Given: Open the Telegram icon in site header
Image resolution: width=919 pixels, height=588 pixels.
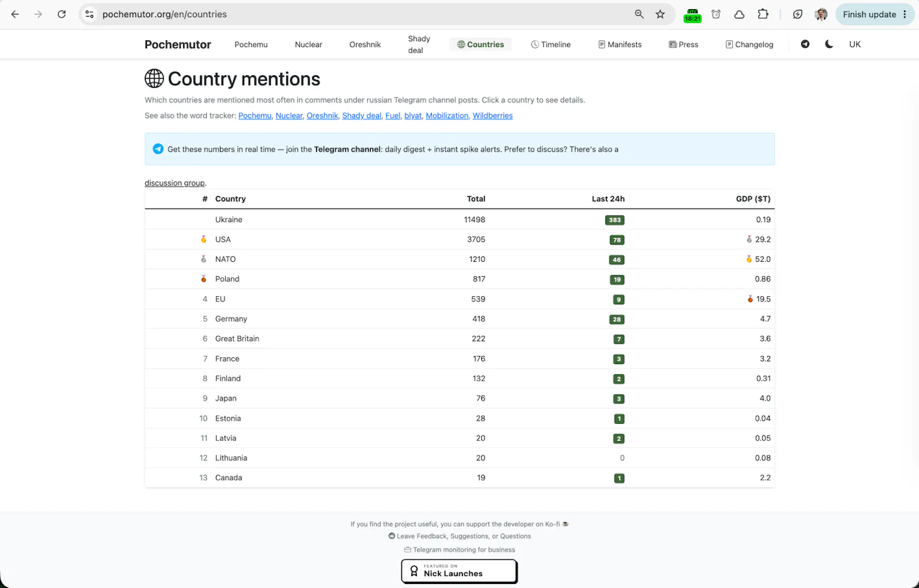Looking at the screenshot, I should tap(805, 44).
